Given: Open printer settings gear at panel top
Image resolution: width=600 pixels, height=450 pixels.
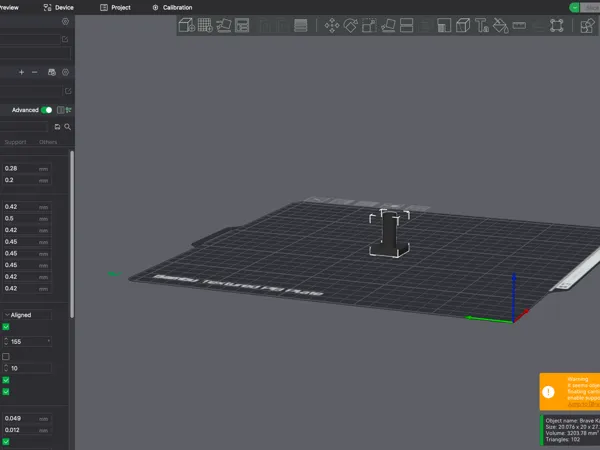Looking at the screenshot, I should 65,21.
